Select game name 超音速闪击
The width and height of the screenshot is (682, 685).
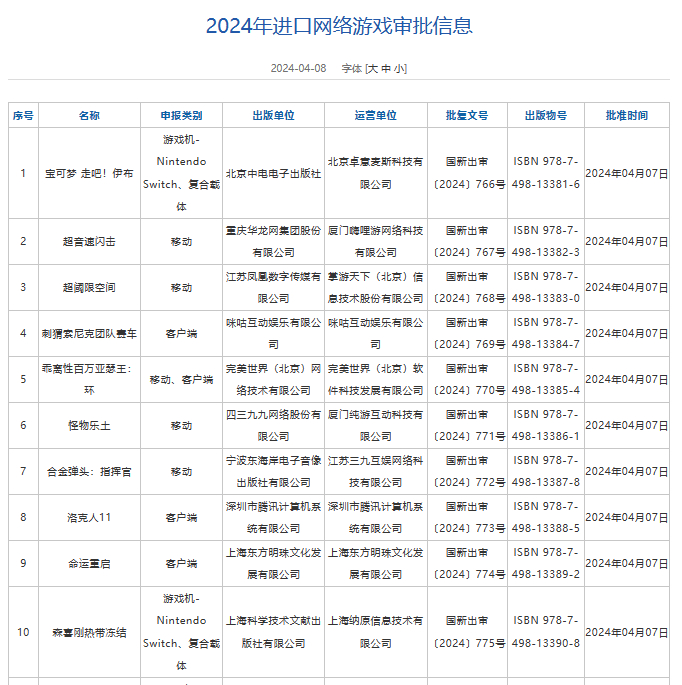click(x=89, y=242)
